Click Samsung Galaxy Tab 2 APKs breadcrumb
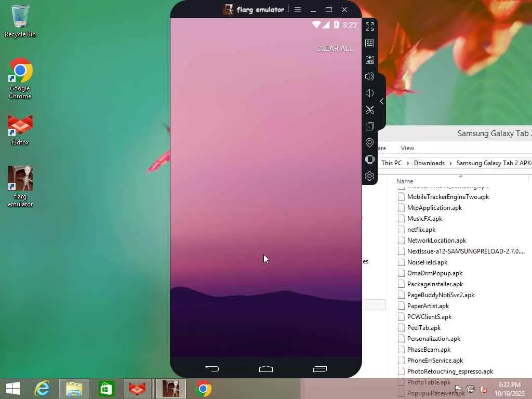The height and width of the screenshot is (399, 532). pyautogui.click(x=494, y=163)
